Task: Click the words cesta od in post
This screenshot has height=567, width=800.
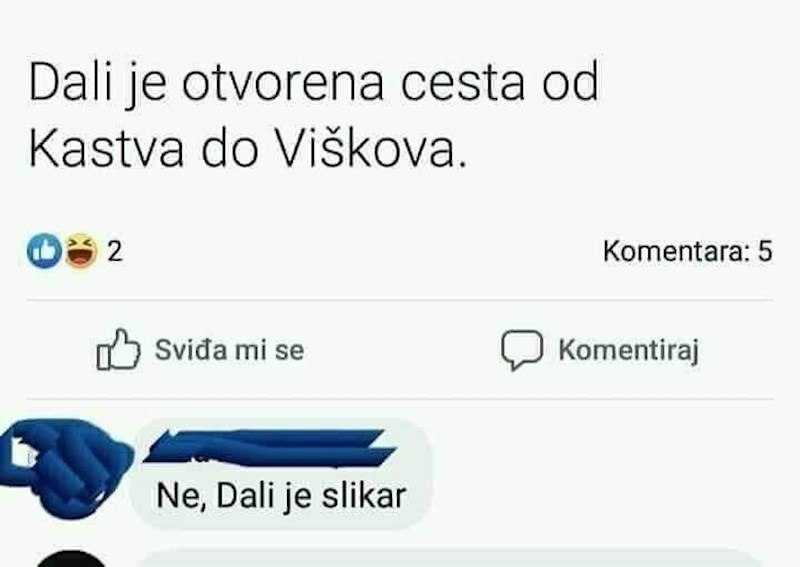Action: (x=499, y=83)
